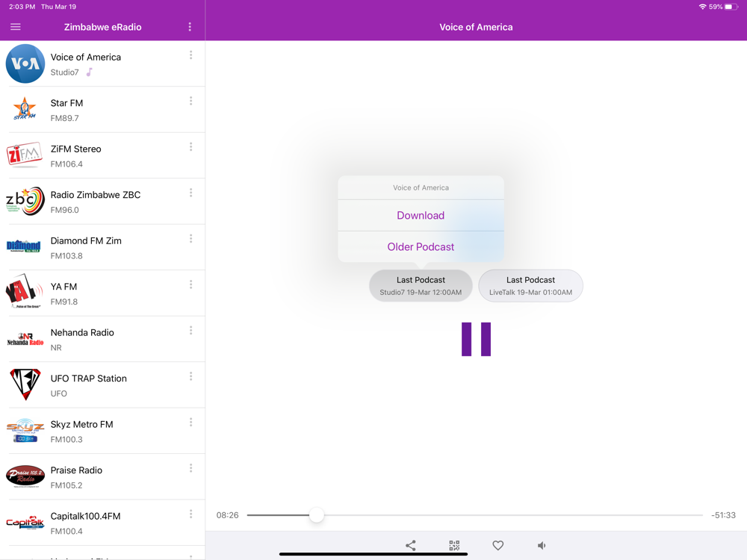Share the current station
747x560 pixels.
pyautogui.click(x=411, y=545)
